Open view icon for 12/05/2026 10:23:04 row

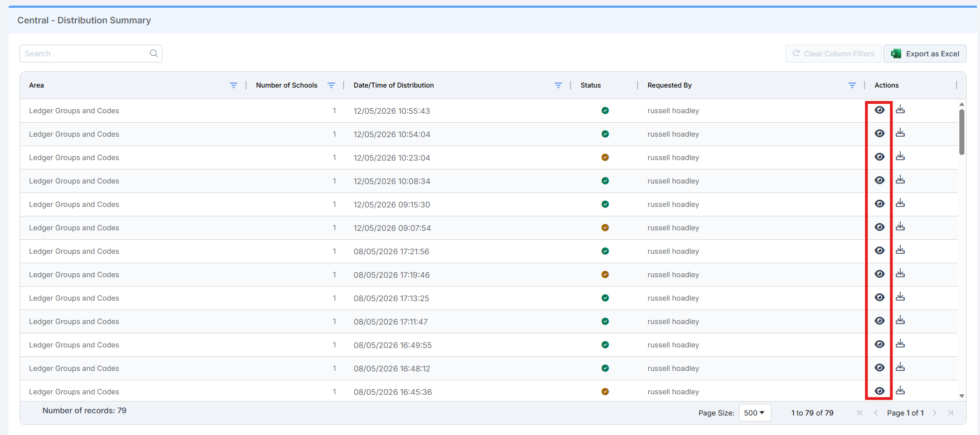tap(880, 157)
